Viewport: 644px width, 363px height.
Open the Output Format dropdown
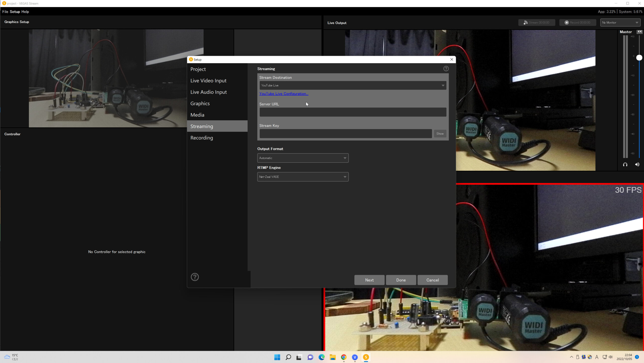303,158
